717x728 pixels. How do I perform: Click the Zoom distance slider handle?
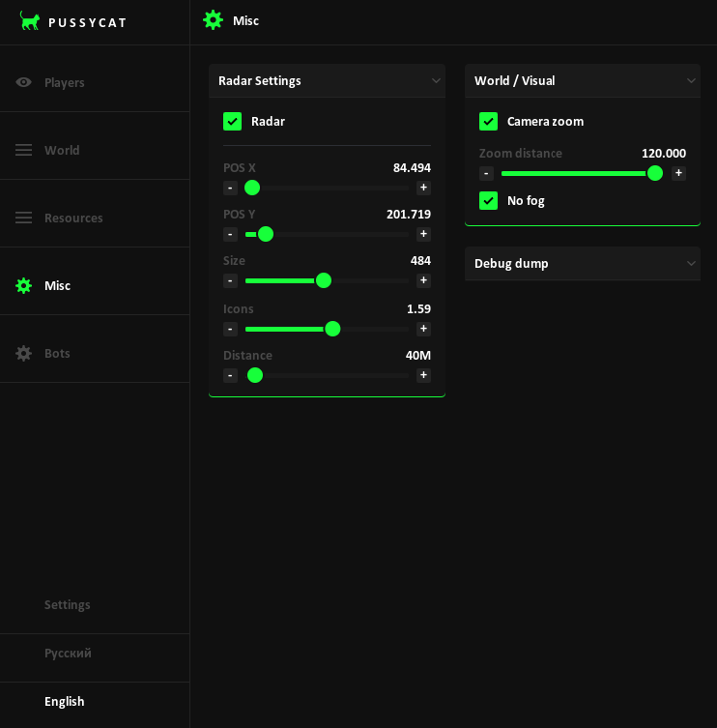coord(655,173)
